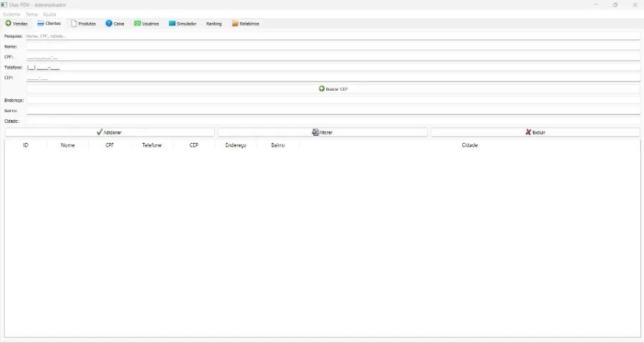Click the Alterar button
Image resolution: width=644 pixels, height=343 pixels.
pos(322,132)
